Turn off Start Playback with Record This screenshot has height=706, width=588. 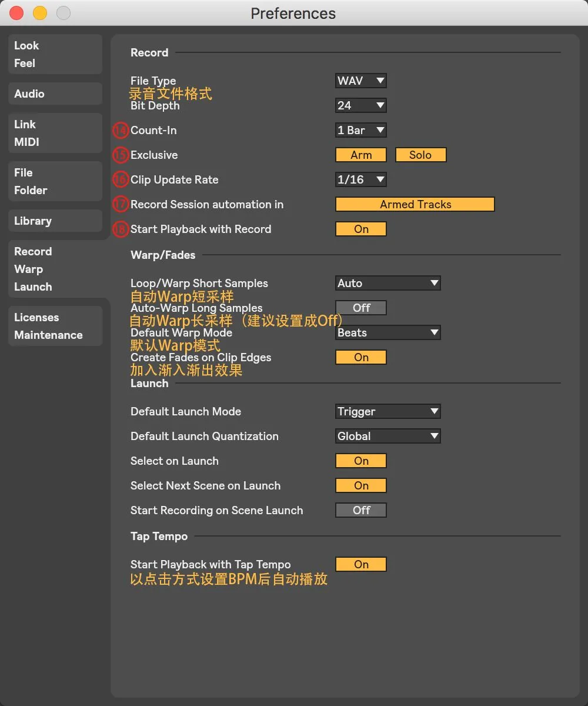click(361, 229)
